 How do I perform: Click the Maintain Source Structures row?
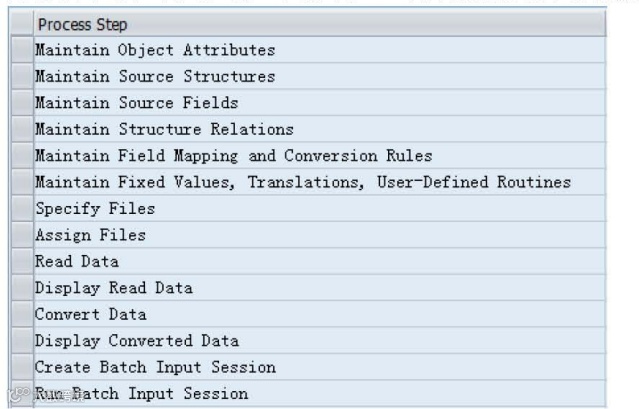pos(155,76)
